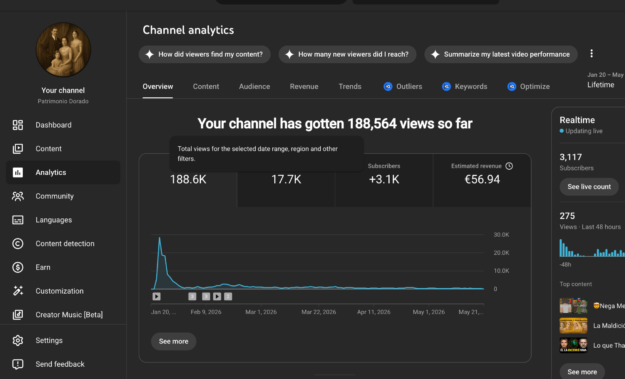The width and height of the screenshot is (625, 379).
Task: Click the play-icon video marker near Feb 9
Action: pyautogui.click(x=217, y=297)
